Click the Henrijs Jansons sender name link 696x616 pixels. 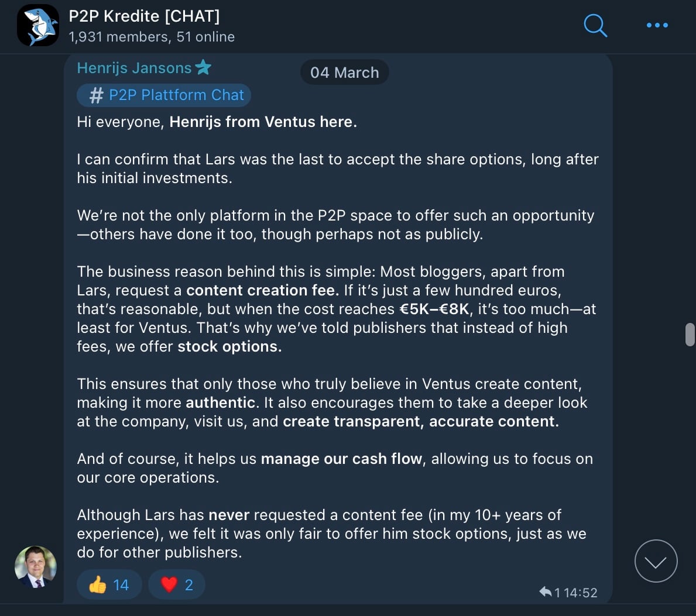pos(134,67)
